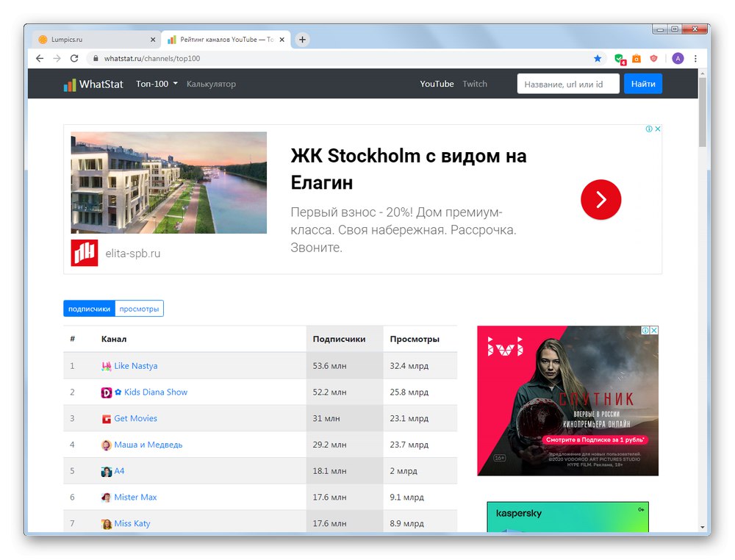Click the ad info icon on Stockholm banner
Screen dimensions: 735x560
point(649,129)
